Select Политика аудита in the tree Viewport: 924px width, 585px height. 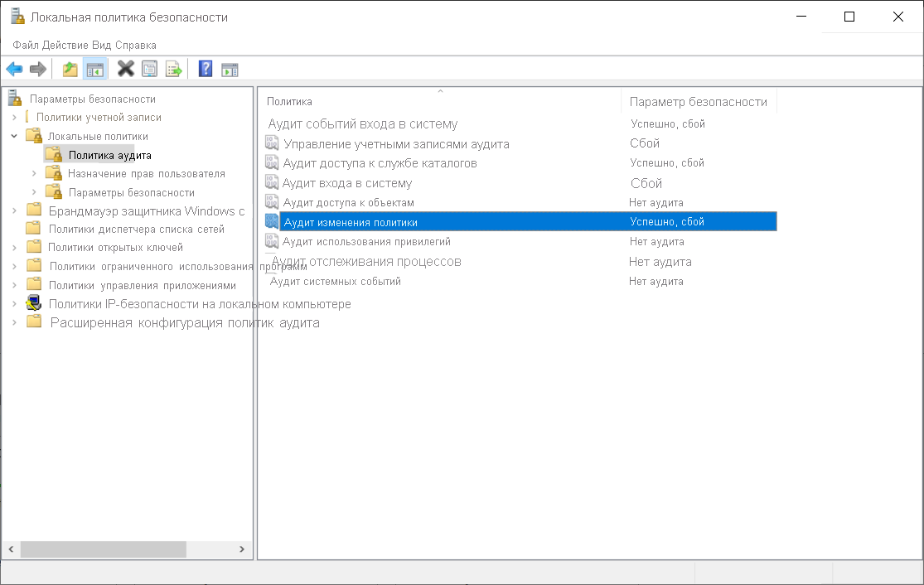point(109,155)
